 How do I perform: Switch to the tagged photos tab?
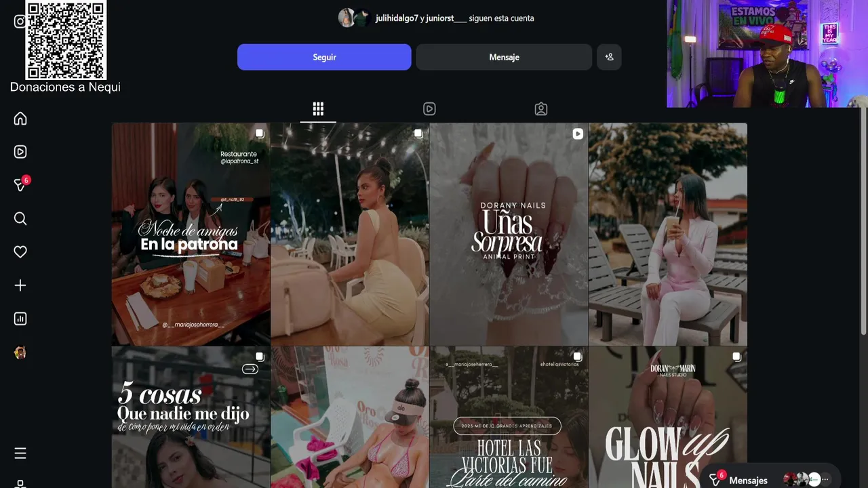click(540, 109)
